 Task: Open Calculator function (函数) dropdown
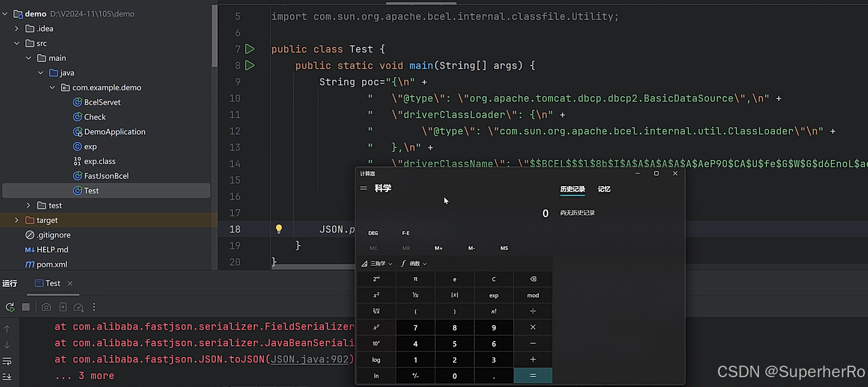point(414,264)
